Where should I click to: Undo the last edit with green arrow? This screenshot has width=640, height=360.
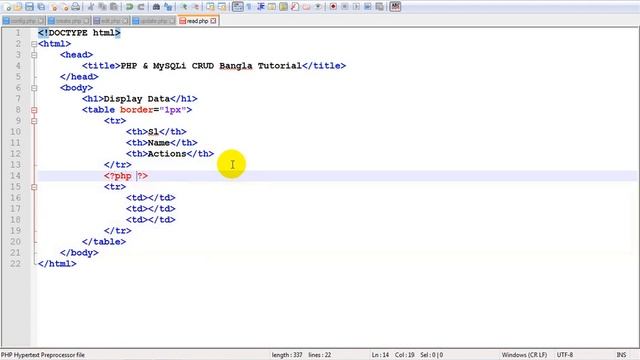point(129,7)
